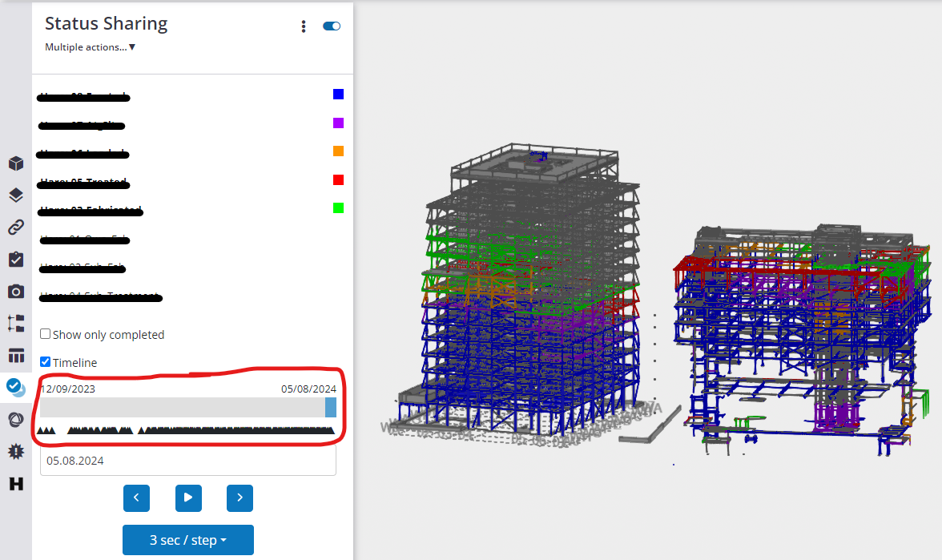
Task: Click the blue status color swatch
Action: click(x=338, y=95)
